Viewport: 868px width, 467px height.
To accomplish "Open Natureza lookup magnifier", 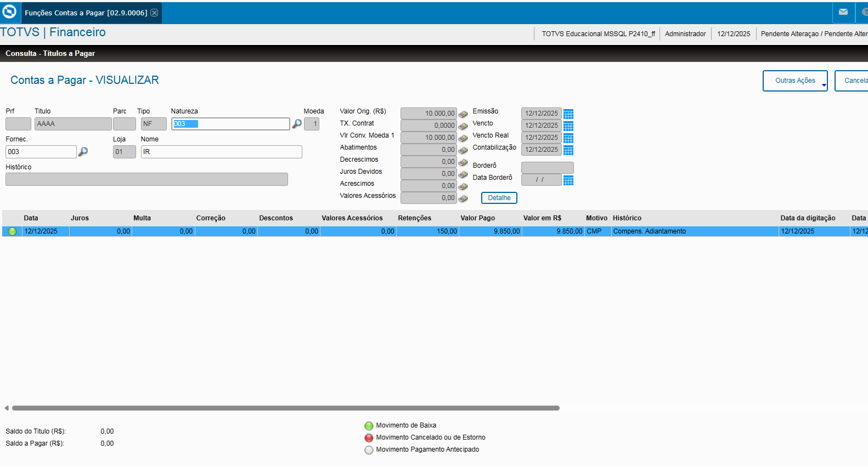I will click(x=297, y=124).
